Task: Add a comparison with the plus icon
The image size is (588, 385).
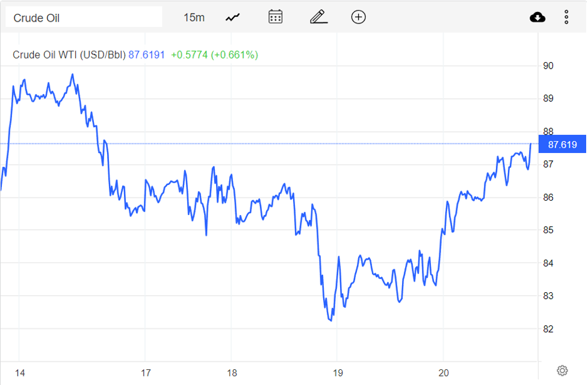Action: click(358, 17)
